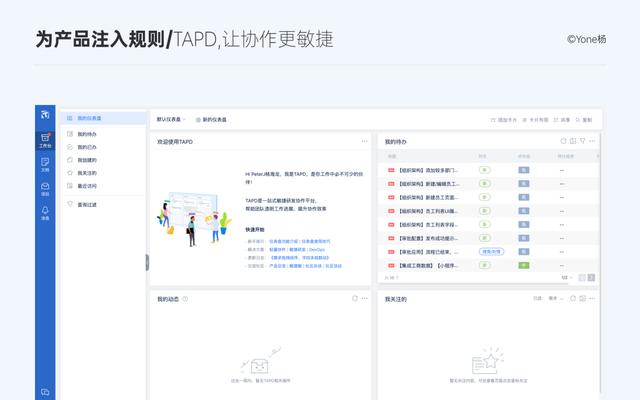Click red bug icon on 【审批配置】 row
The height and width of the screenshot is (400, 640).
click(391, 238)
